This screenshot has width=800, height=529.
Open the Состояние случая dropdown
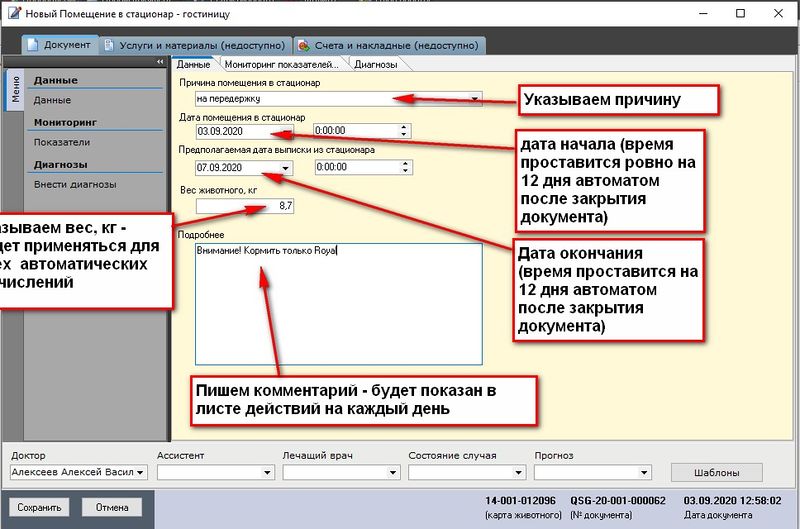click(x=519, y=472)
